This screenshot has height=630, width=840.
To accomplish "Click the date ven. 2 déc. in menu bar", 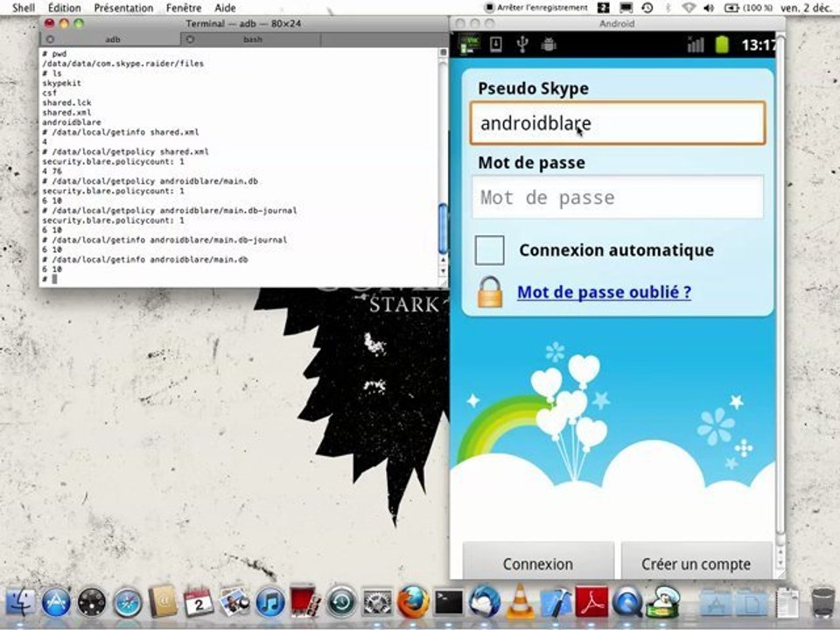I will click(808, 8).
